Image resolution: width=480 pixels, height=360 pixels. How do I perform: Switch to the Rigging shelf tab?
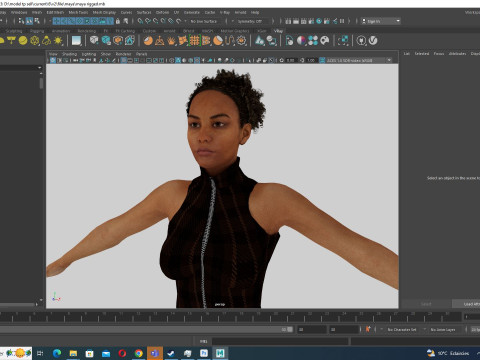pos(37,31)
